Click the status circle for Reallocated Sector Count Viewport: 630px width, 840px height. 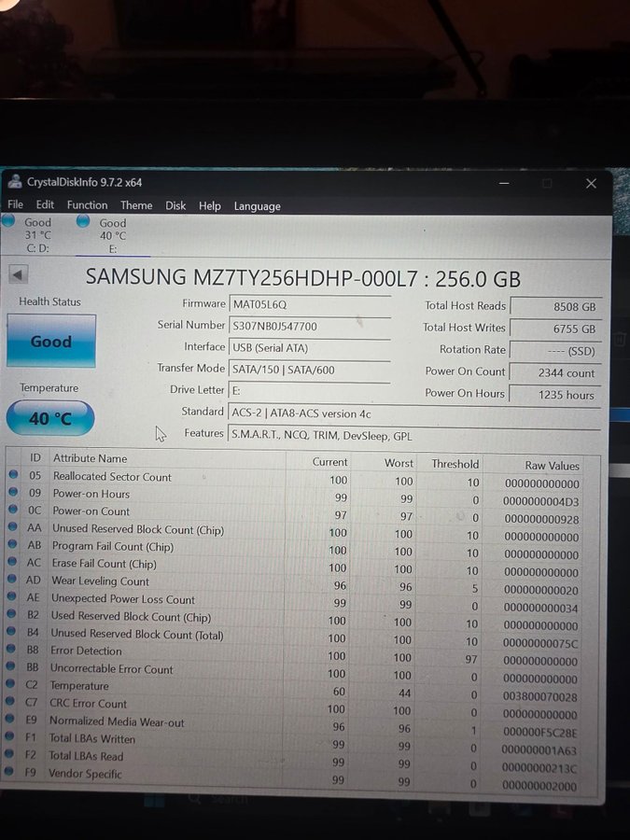pos(13,476)
